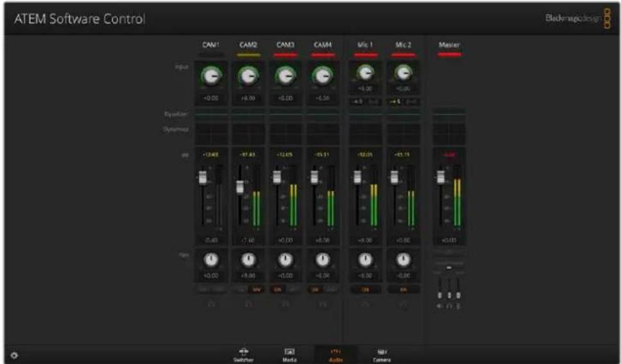The image size is (621, 364).
Task: Click the Master balance slider
Action: click(x=449, y=267)
